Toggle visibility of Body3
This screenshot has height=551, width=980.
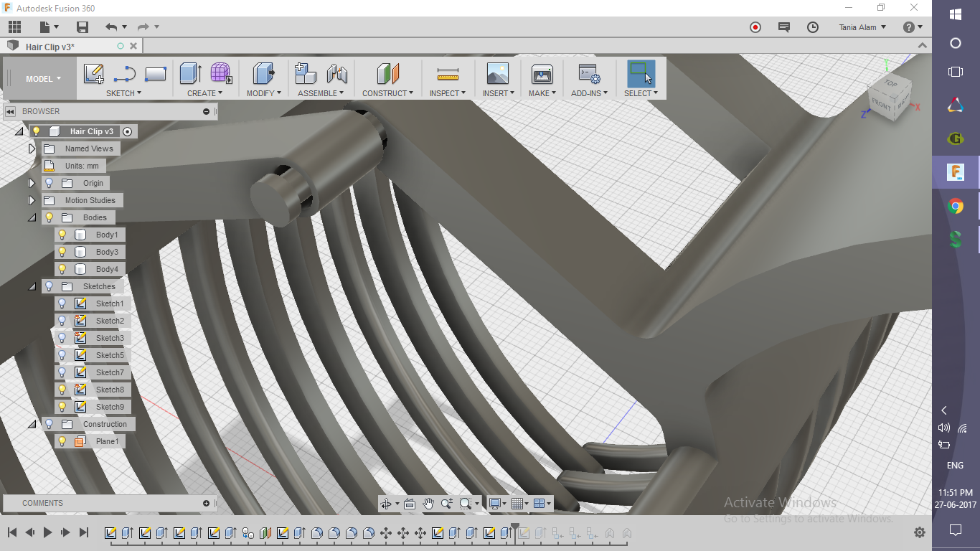[62, 252]
